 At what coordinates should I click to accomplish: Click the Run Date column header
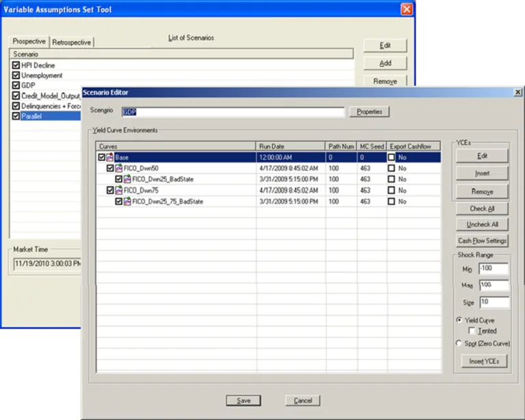(291, 146)
